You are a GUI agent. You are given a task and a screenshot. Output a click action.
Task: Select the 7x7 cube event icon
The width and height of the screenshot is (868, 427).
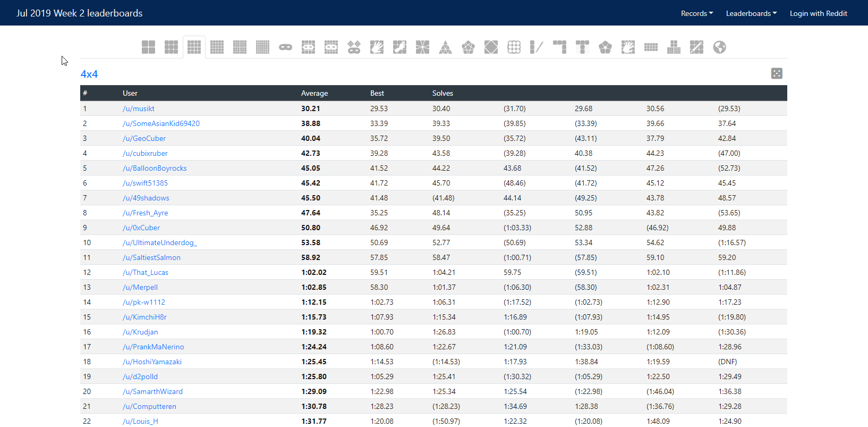263,47
